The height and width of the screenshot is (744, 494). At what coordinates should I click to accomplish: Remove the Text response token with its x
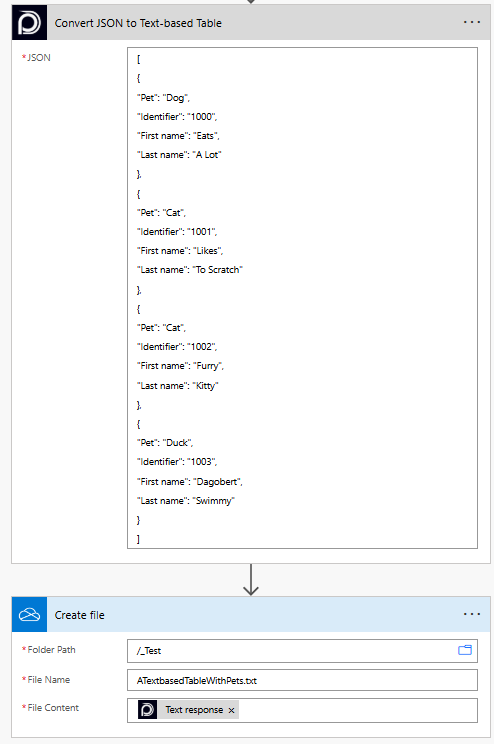coord(232,710)
